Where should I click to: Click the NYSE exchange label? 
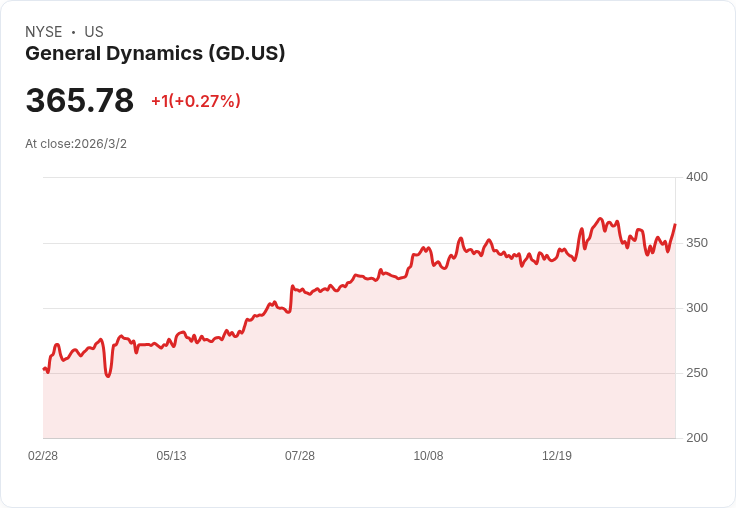point(43,32)
